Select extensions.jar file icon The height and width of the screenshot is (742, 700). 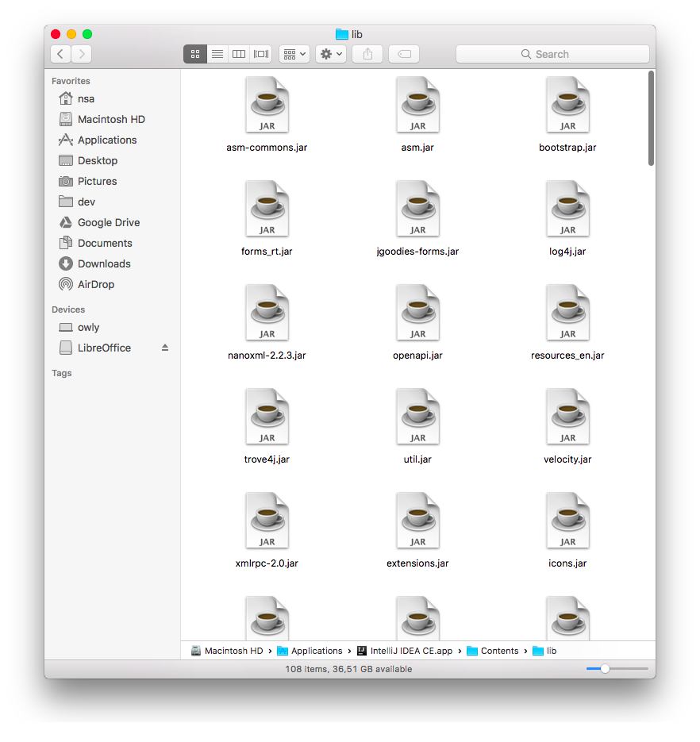(418, 521)
